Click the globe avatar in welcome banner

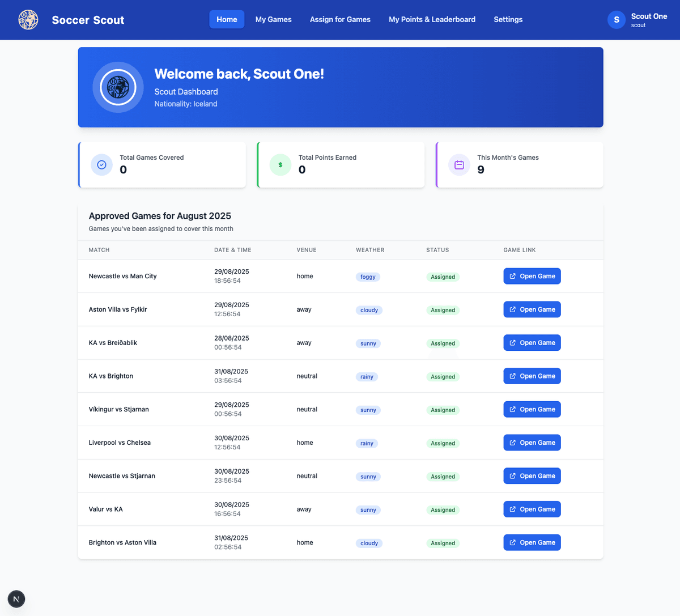click(118, 87)
